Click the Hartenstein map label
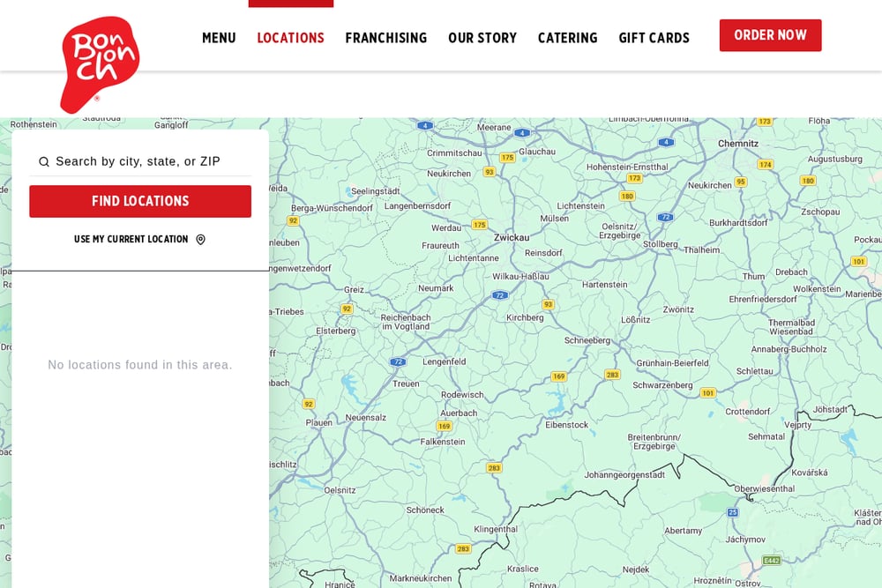882x588 pixels. (x=605, y=285)
